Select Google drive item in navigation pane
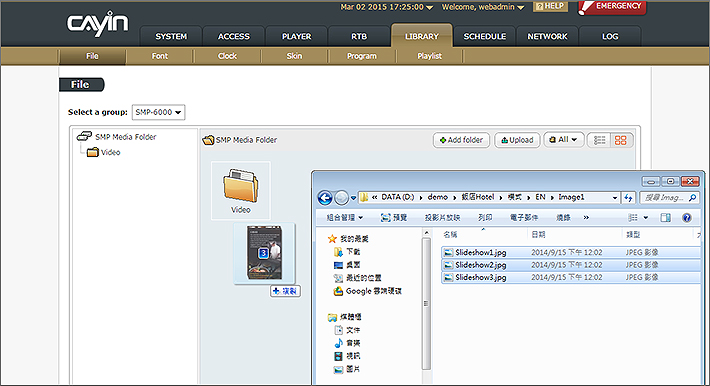The width and height of the screenshot is (710, 386). pyautogui.click(x=367, y=291)
